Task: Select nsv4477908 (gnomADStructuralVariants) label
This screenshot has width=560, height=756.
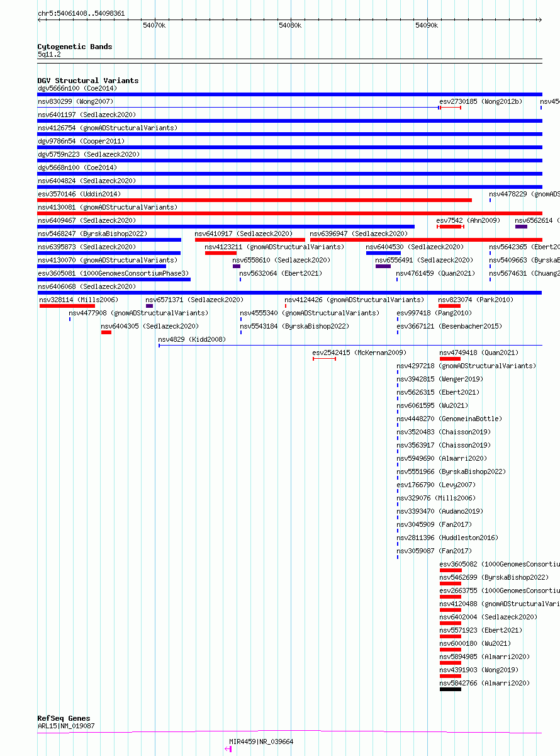Action: [x=138, y=313]
